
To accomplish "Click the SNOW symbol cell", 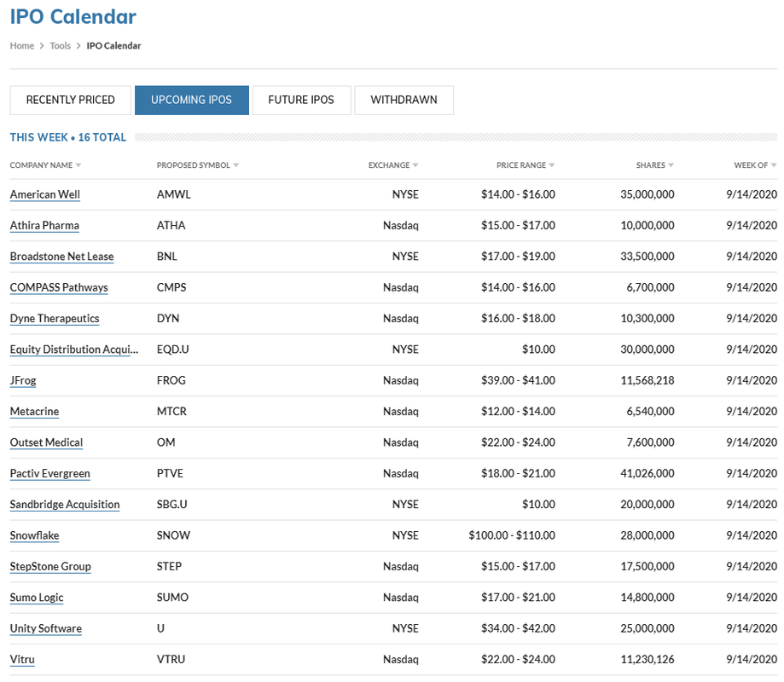I will [x=173, y=535].
